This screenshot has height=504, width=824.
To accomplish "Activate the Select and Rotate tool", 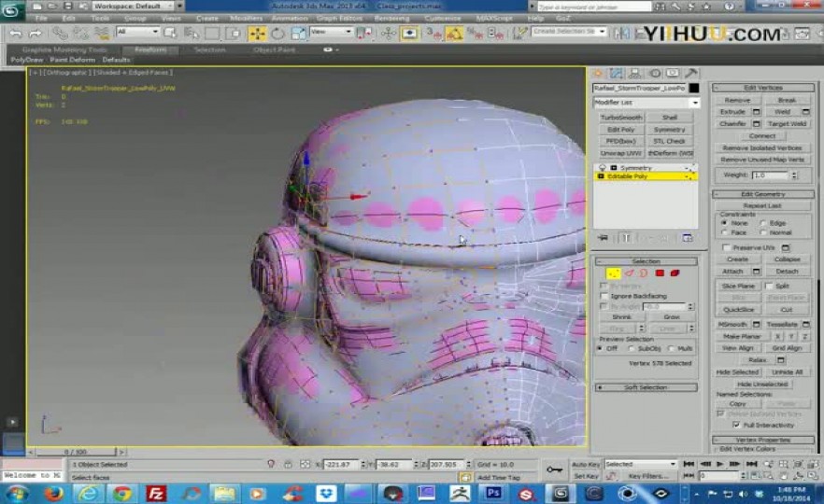I will point(277,34).
